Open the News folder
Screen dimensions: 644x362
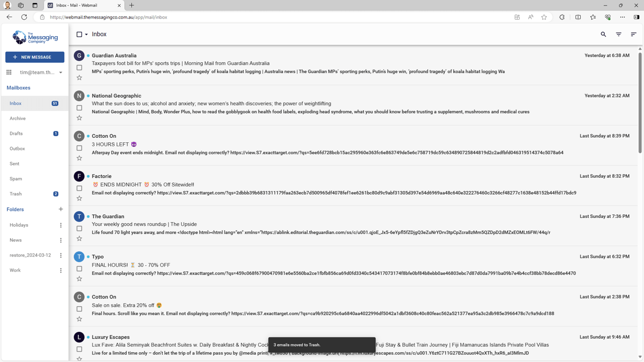tap(16, 240)
